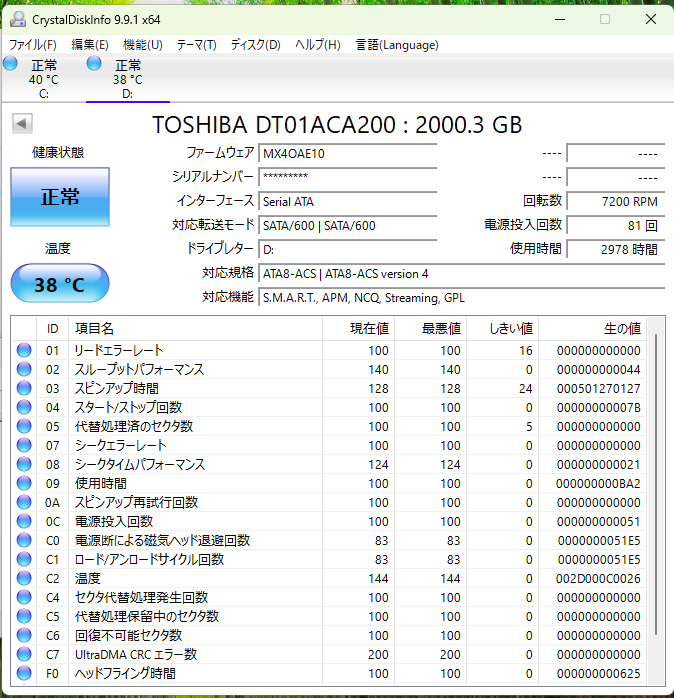This screenshot has width=674, height=698.
Task: Click status orb of row 02 スループットパフォーマンス
Action: click(x=24, y=369)
